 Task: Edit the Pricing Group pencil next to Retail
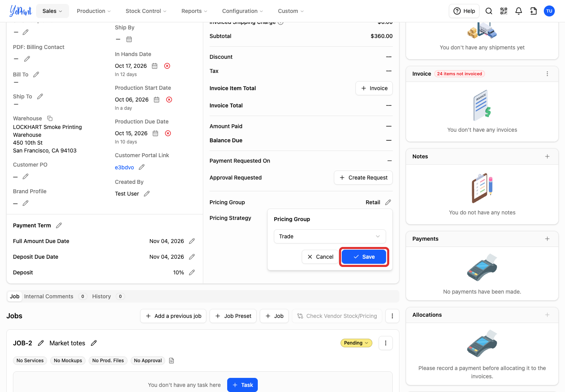point(388,202)
